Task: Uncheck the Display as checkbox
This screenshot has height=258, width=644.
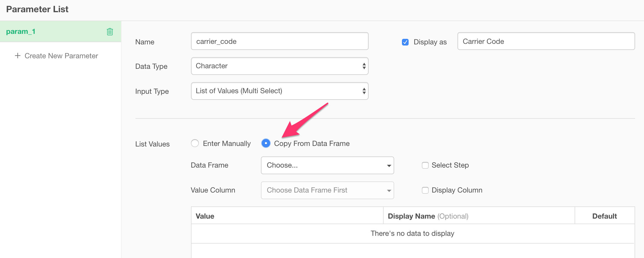Action: click(405, 42)
